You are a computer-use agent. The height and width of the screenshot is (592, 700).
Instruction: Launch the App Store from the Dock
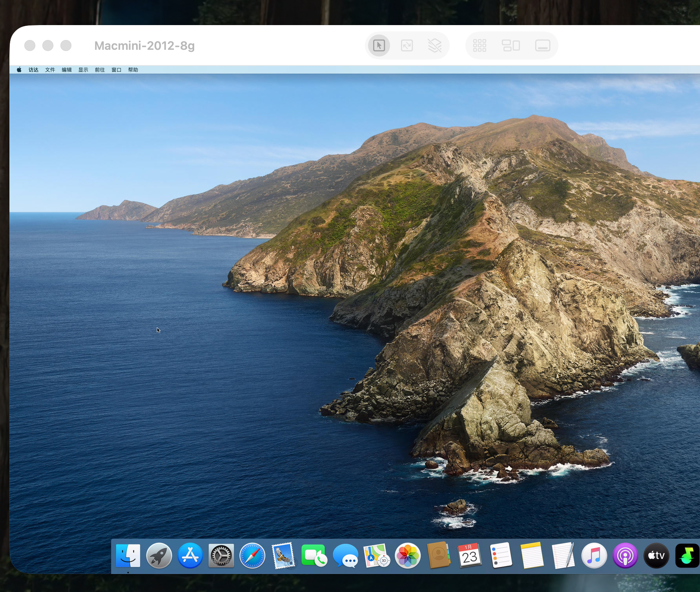[x=190, y=556]
